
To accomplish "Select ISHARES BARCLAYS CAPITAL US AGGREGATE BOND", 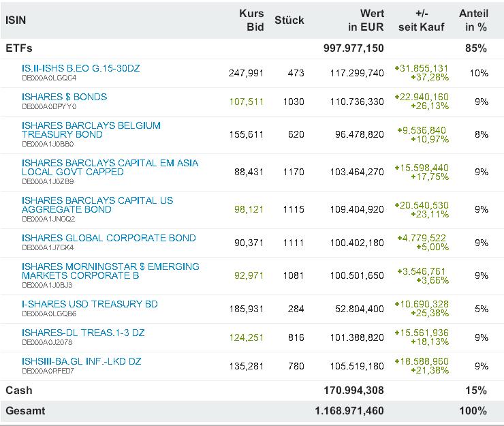I will point(97,204).
